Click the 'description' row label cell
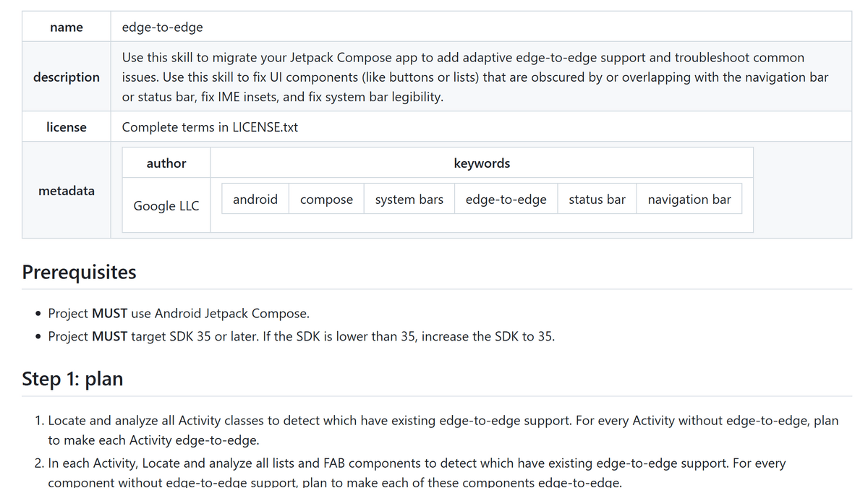Image resolution: width=868 pixels, height=488 pixels. [x=67, y=77]
